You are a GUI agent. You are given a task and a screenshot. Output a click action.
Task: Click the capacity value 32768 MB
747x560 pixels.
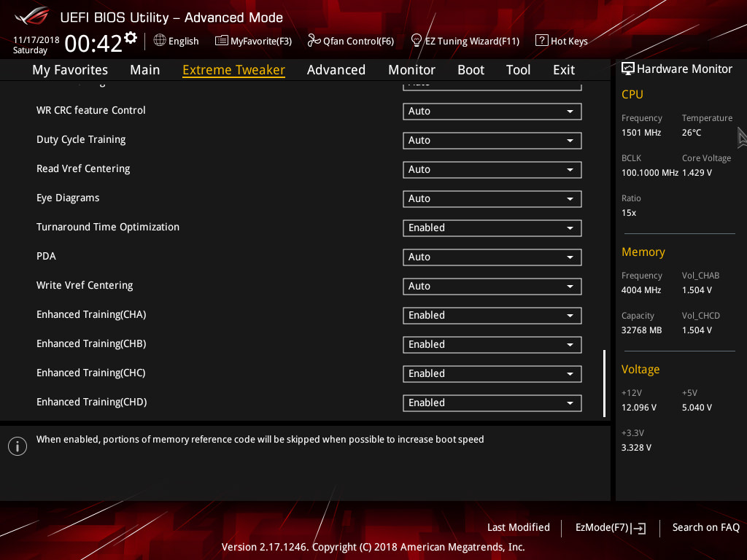click(642, 330)
